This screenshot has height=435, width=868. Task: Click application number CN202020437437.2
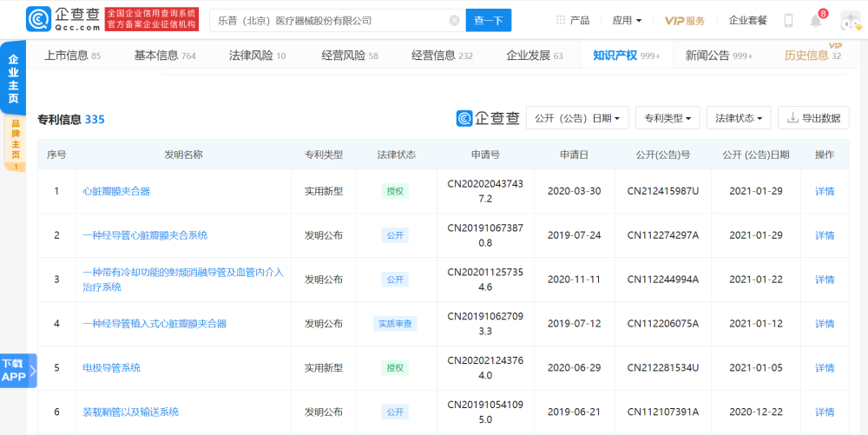(x=485, y=191)
